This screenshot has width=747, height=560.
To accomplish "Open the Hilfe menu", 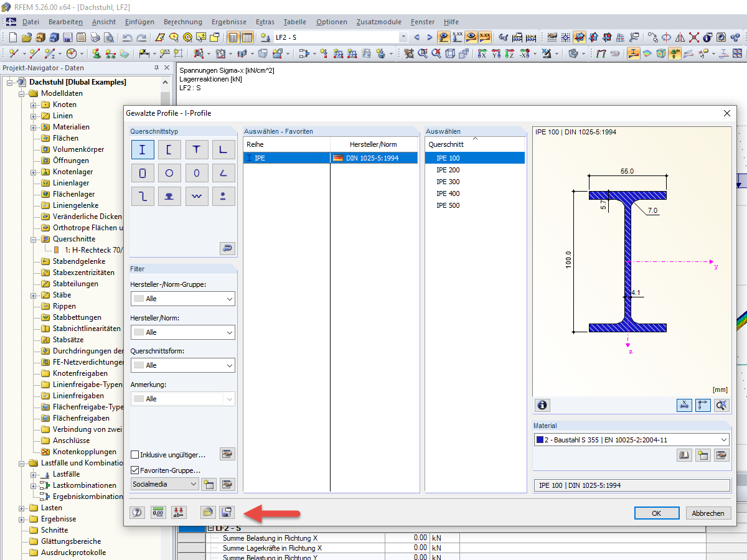I will click(452, 22).
